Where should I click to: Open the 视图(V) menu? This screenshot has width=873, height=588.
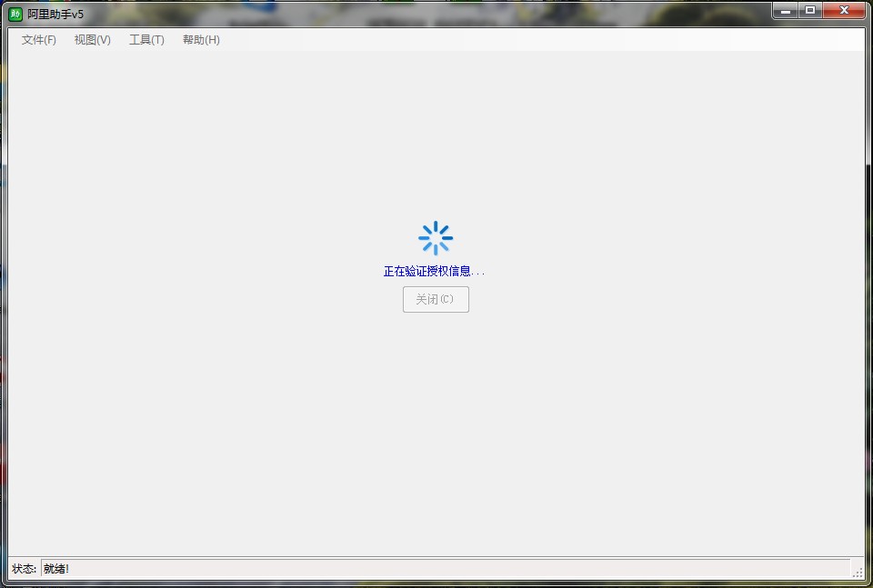[91, 40]
